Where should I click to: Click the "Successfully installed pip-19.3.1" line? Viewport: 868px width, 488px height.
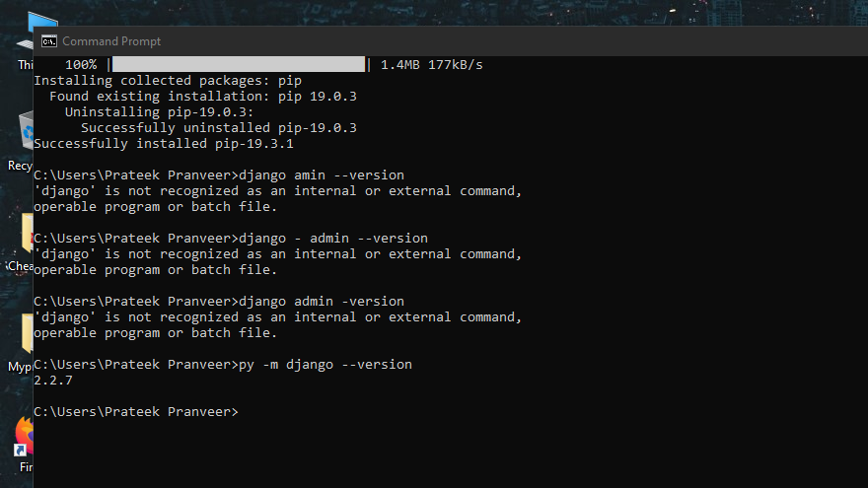pyautogui.click(x=164, y=143)
